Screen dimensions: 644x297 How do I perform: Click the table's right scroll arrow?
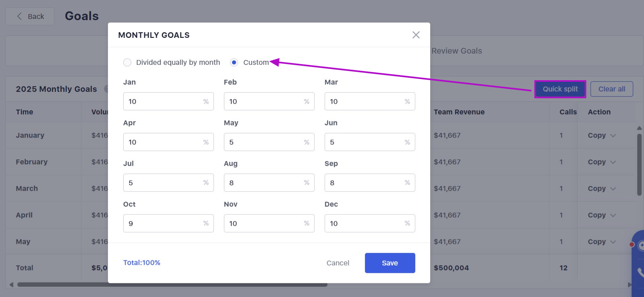(630, 285)
